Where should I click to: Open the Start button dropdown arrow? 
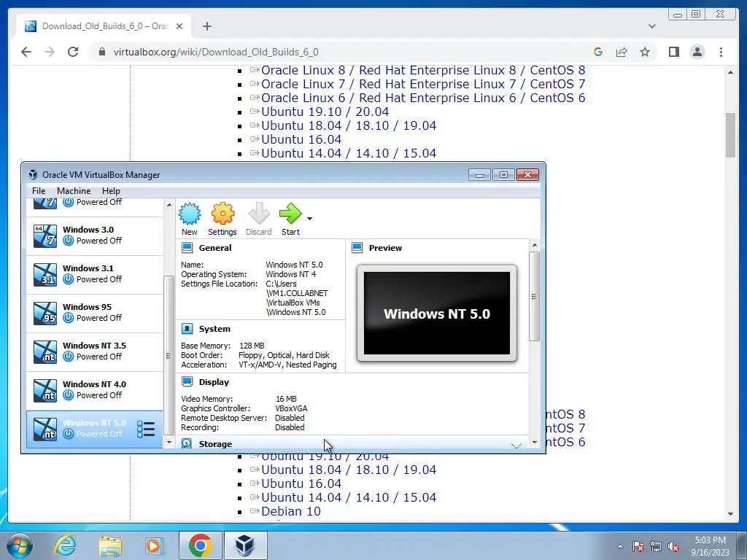coord(309,219)
